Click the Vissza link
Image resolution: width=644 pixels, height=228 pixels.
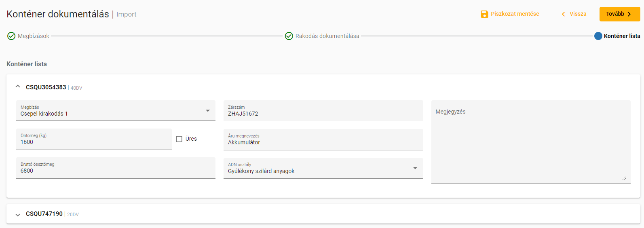pos(578,14)
